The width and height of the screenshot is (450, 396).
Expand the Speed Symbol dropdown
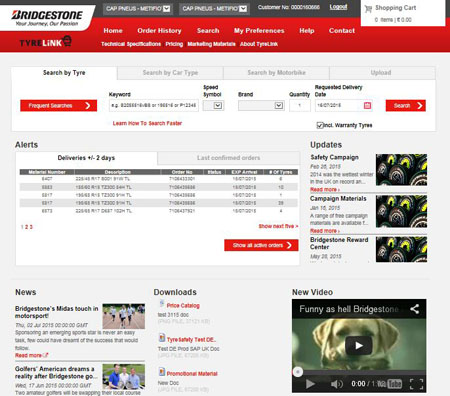(213, 106)
